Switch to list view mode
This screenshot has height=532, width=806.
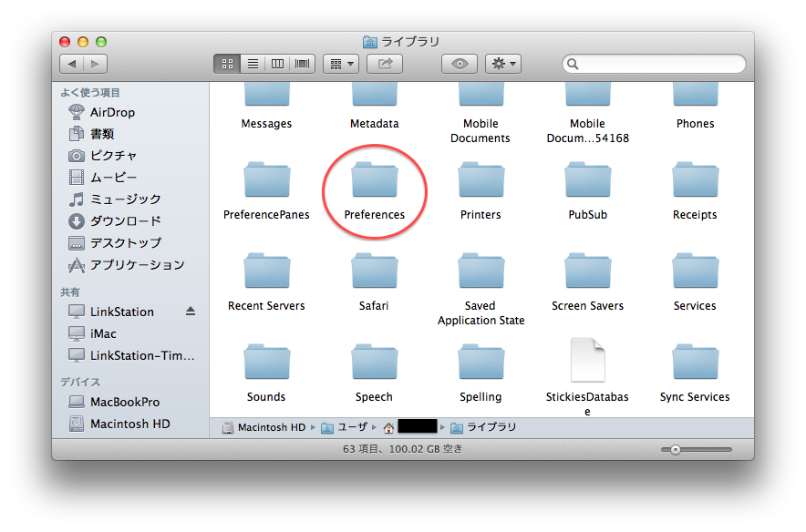click(253, 64)
